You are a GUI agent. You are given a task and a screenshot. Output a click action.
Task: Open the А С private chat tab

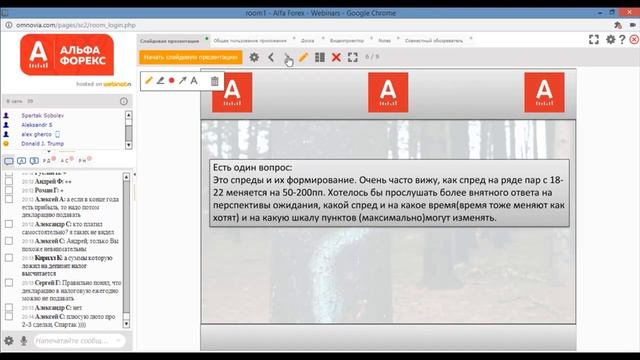click(64, 161)
